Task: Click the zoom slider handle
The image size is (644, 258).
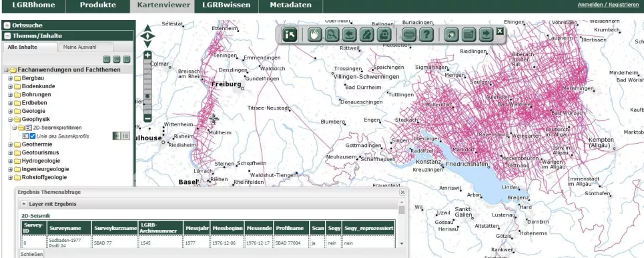Action: click(x=148, y=96)
